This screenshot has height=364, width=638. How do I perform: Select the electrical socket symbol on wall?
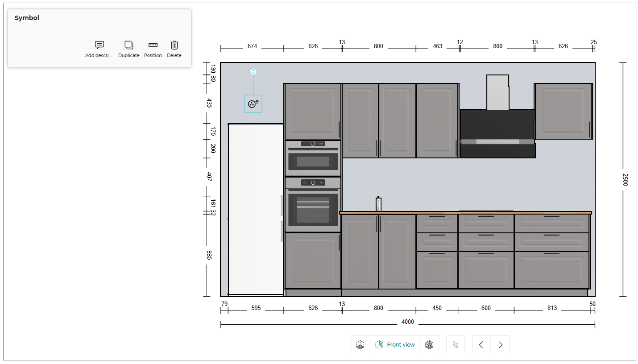click(x=253, y=104)
